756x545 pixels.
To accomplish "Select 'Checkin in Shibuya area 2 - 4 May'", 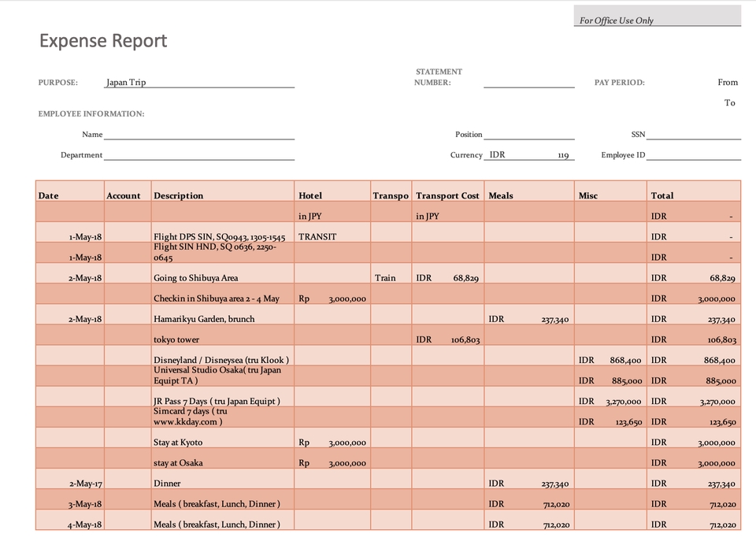I will click(x=223, y=294).
